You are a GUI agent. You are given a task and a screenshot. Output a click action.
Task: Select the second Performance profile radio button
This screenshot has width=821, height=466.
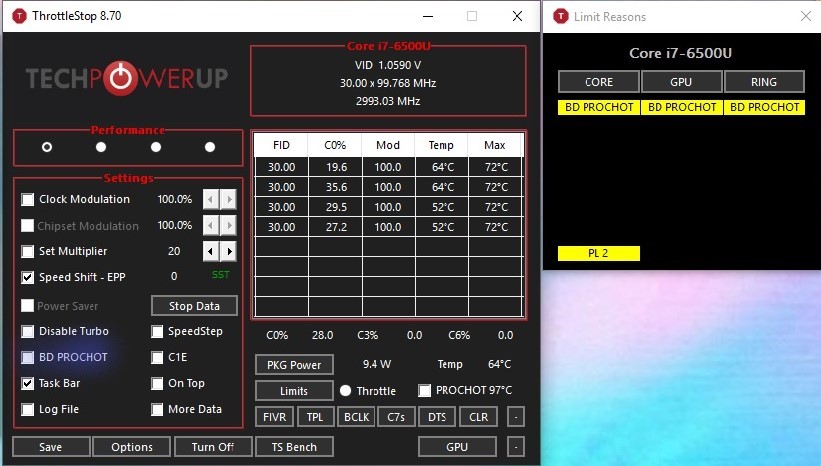[101, 147]
